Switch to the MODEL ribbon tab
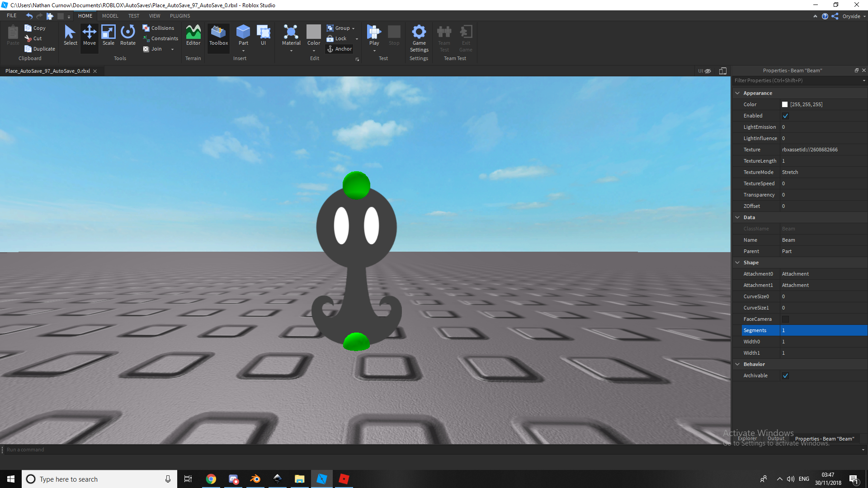Screen dimensions: 868x488 click(110, 15)
